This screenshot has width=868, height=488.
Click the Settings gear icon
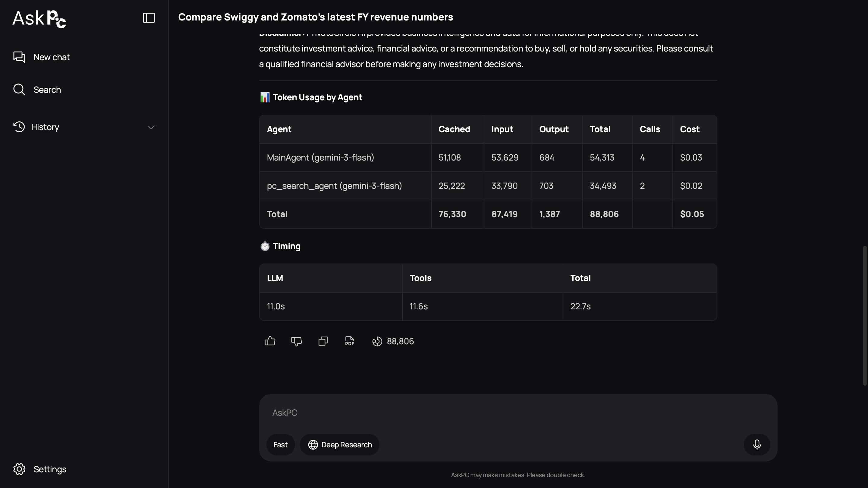click(19, 469)
